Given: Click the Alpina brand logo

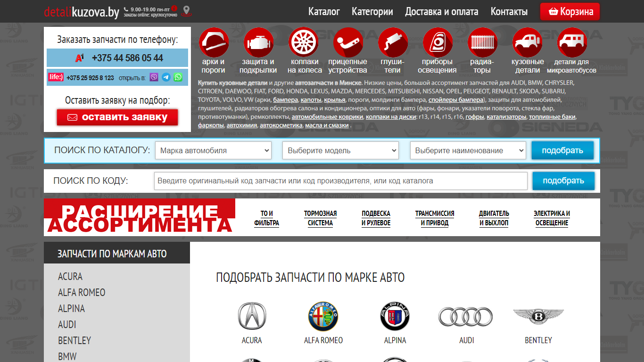Looking at the screenshot, I should 395,316.
